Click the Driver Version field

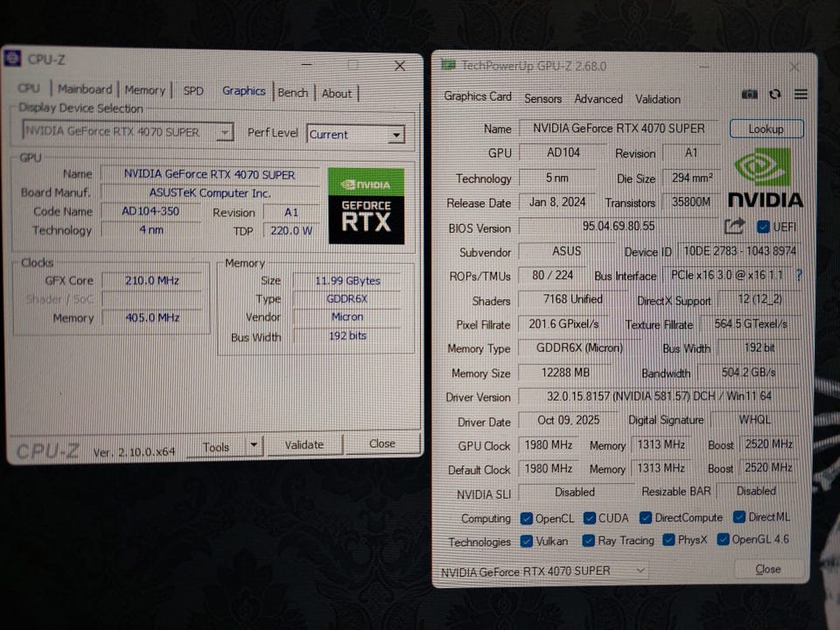point(659,395)
